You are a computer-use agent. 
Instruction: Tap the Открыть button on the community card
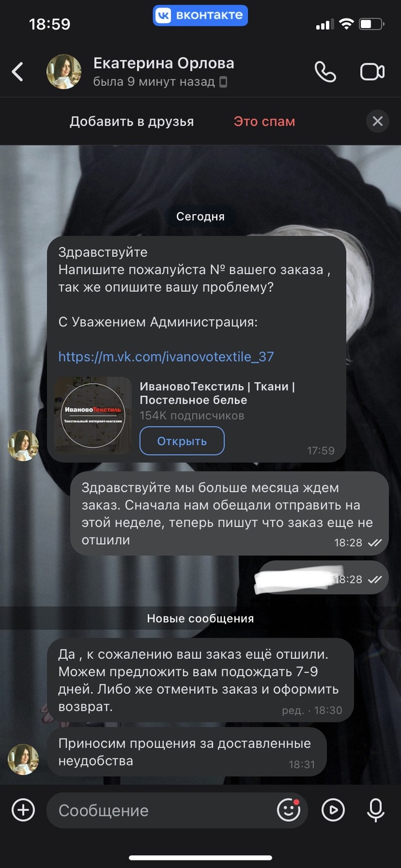click(x=182, y=441)
